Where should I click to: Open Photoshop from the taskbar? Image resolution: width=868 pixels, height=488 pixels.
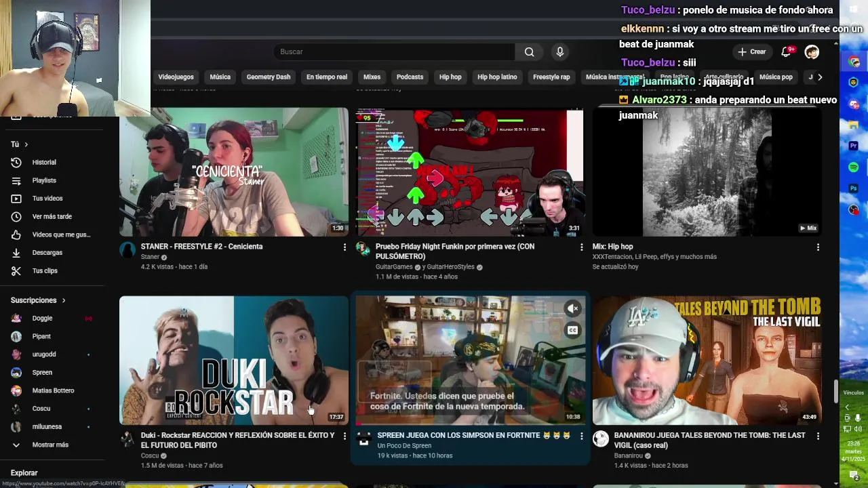point(854,188)
